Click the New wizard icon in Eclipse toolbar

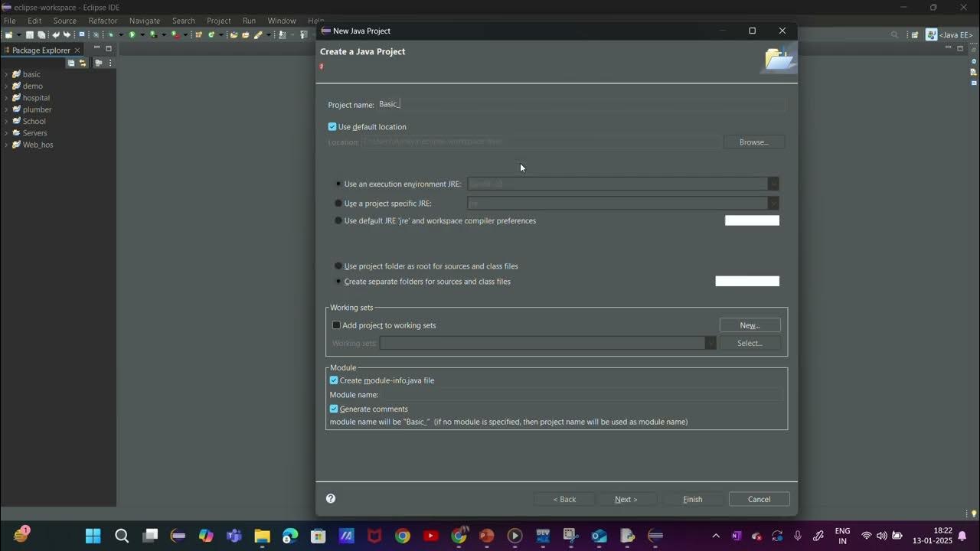point(8,34)
